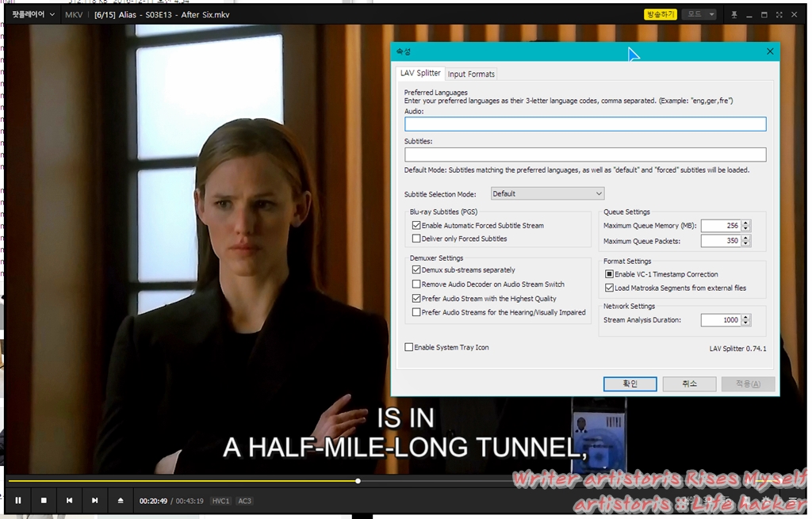
Task: Decrease Maximum Queue Memory with down arrow
Action: [x=745, y=229]
